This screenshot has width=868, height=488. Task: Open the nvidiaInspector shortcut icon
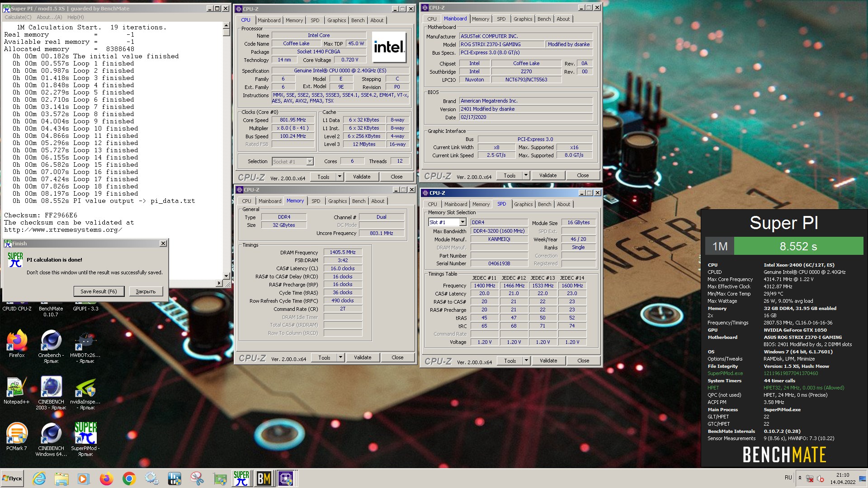(85, 393)
